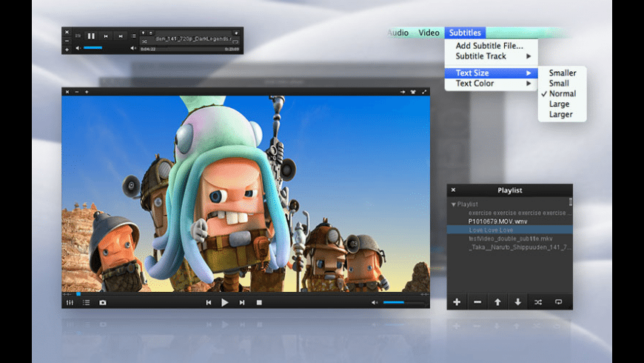Viewport: 644px width, 363px height.
Task: Click the highlighted Text Size item
Action: (492, 73)
